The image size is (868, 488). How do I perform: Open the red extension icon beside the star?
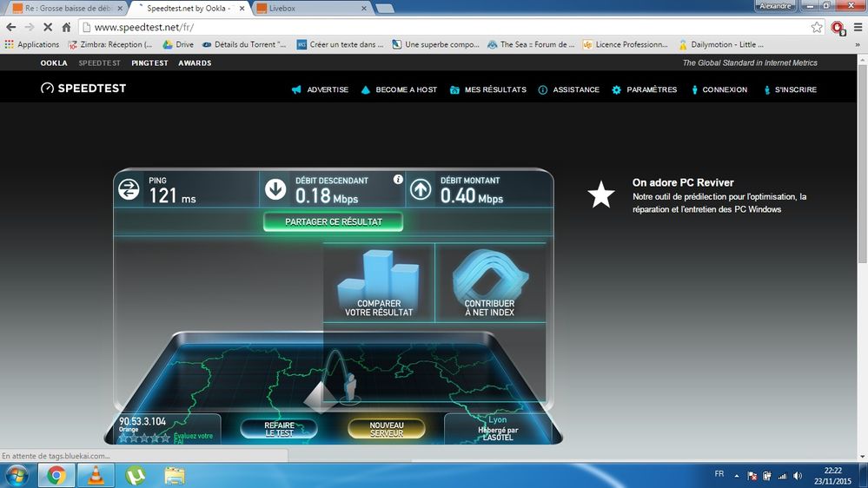838,28
